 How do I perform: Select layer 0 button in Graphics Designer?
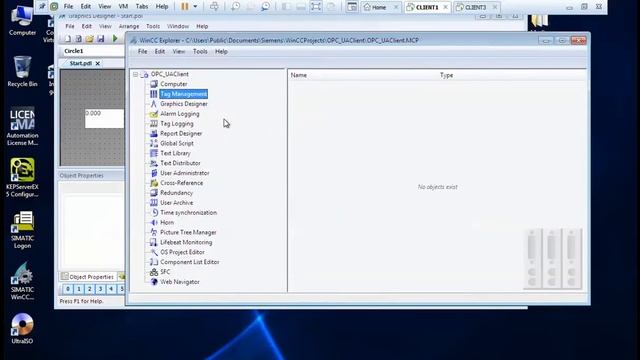coord(68,289)
